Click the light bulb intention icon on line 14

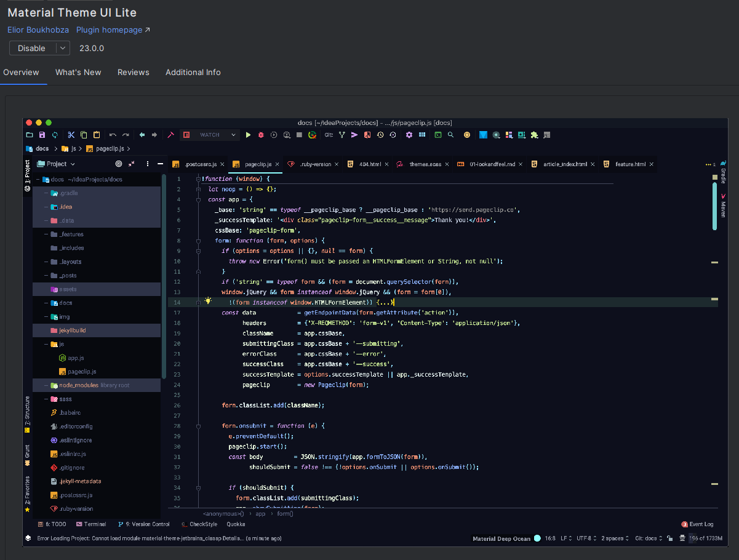pos(208,301)
